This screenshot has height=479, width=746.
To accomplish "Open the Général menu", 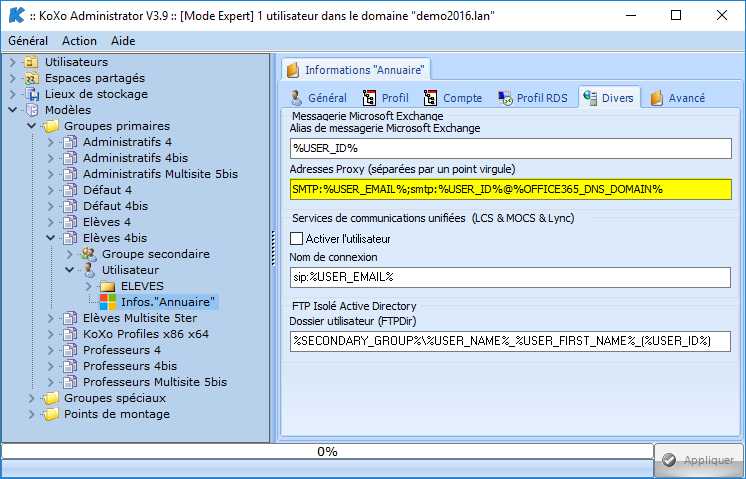I will click(28, 41).
